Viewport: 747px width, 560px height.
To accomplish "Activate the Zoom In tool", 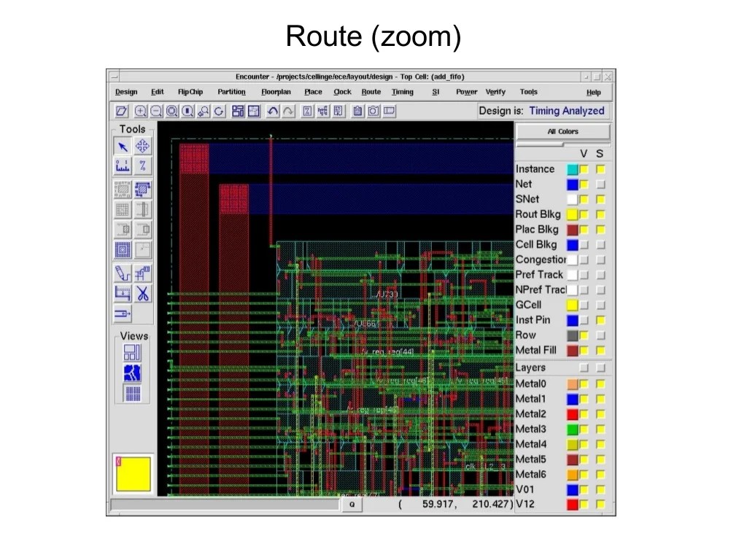I will click(140, 111).
